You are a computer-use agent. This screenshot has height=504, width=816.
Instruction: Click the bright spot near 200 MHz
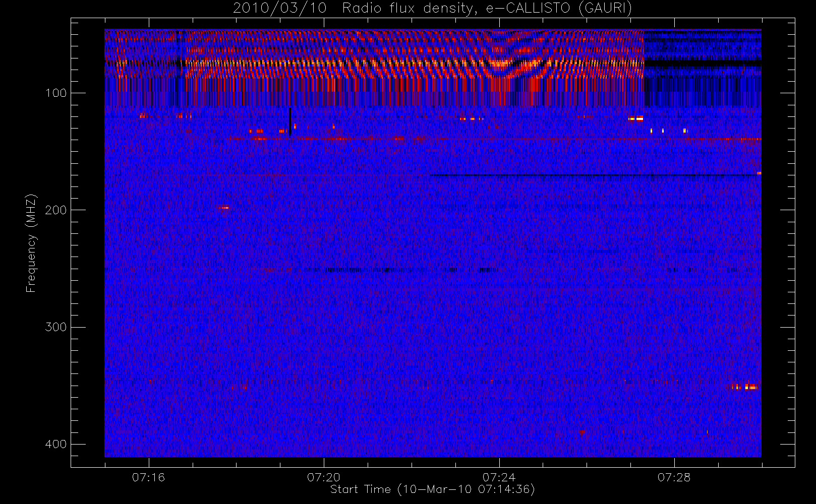click(223, 208)
